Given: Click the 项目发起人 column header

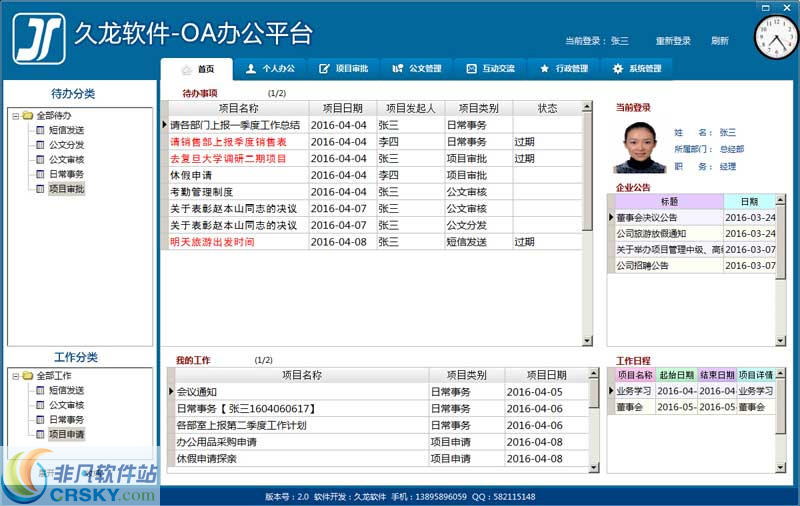Looking at the screenshot, I should click(411, 108).
